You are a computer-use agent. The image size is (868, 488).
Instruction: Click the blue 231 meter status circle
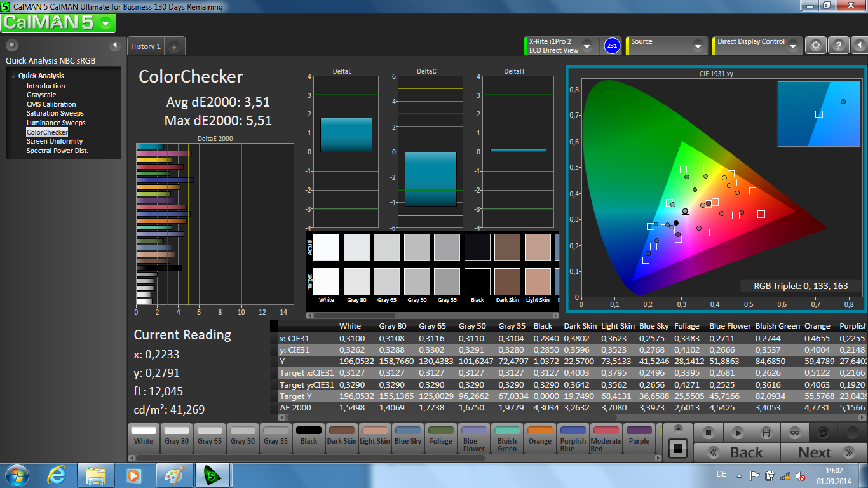tap(612, 46)
